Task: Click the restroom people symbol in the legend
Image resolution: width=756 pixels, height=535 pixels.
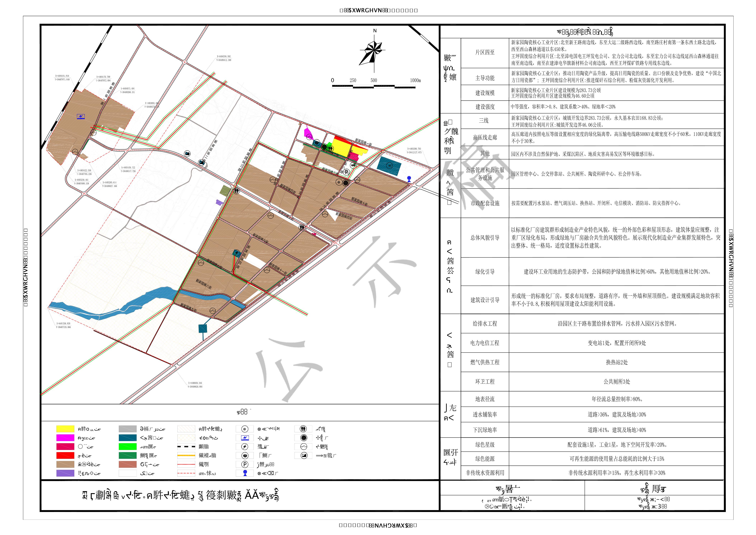Action: tap(303, 429)
